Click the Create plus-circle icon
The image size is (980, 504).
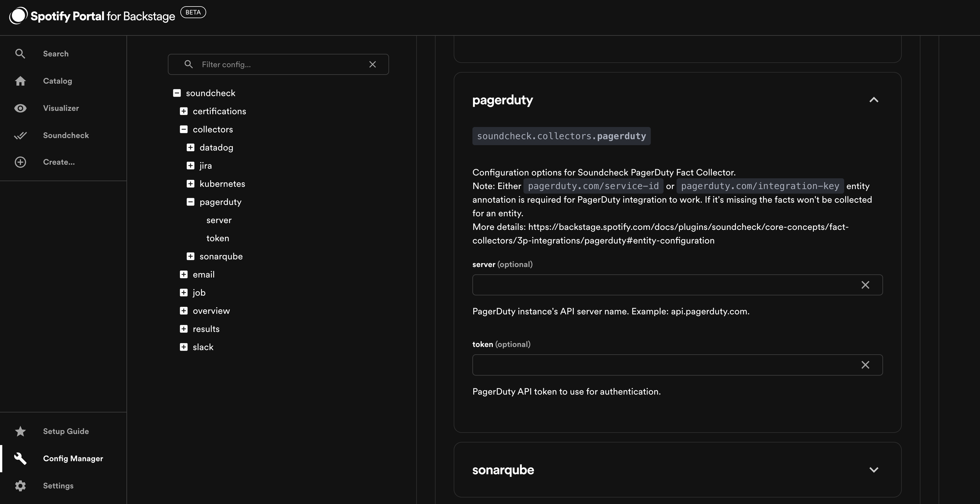tap(20, 162)
